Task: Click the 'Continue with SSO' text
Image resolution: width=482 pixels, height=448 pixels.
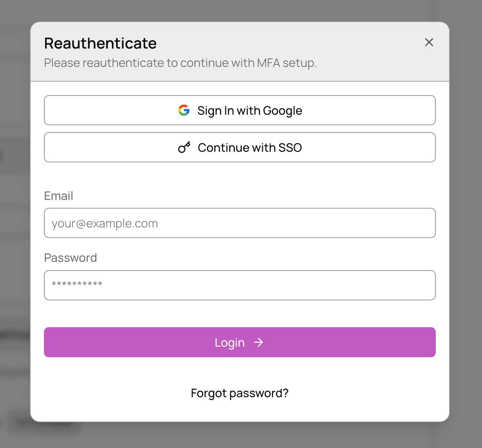Action: coord(250,148)
